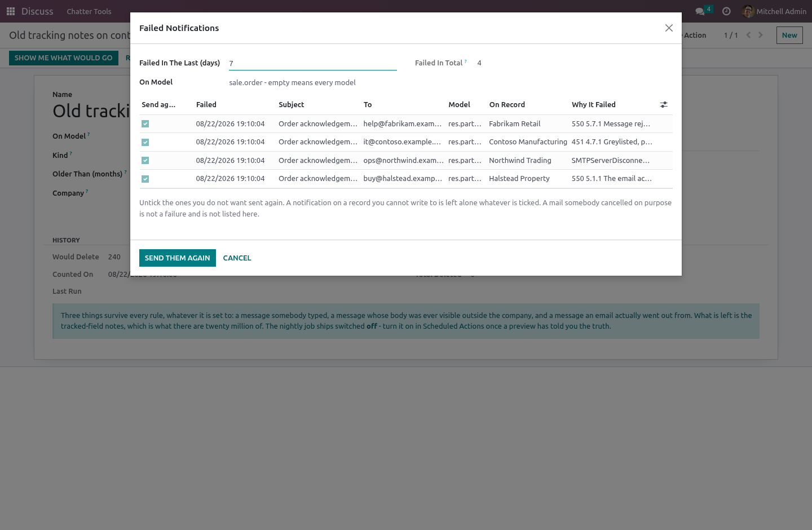The image size is (812, 530).
Task: Open the apps grid menu icon
Action: 11,11
